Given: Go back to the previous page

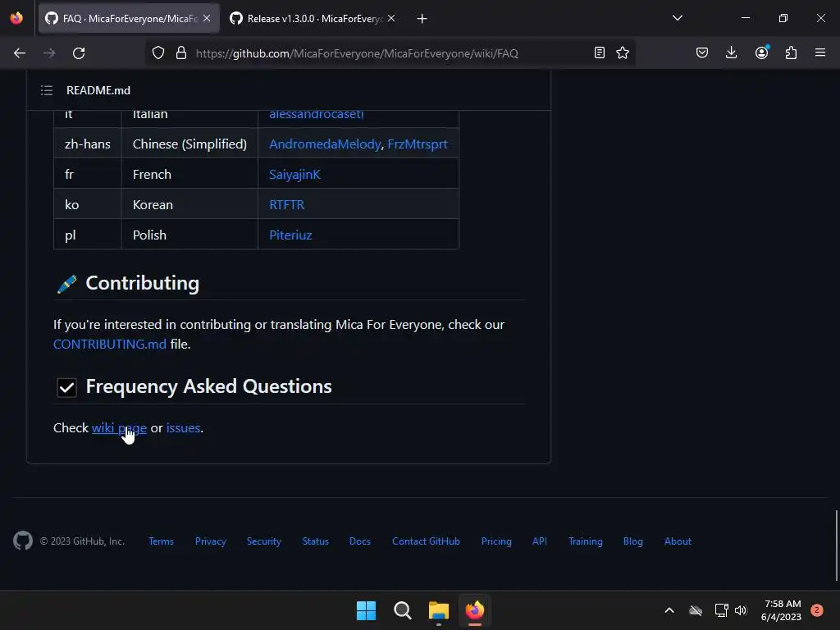Looking at the screenshot, I should [x=20, y=53].
